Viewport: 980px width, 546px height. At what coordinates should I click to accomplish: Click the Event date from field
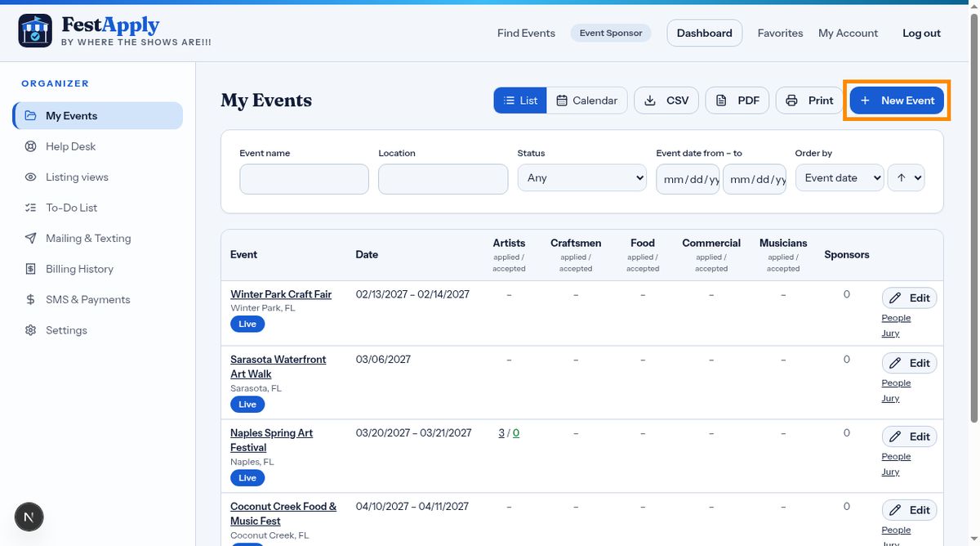coord(688,179)
